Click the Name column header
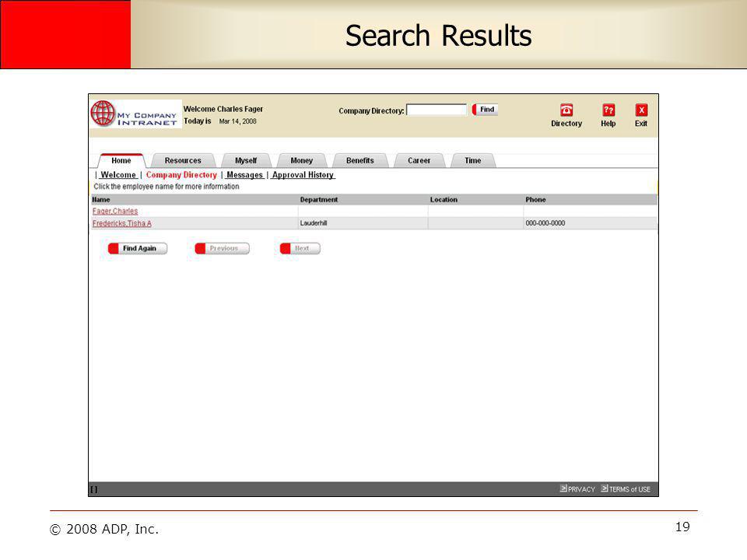Viewport: 747px width, 560px height. 101,200
